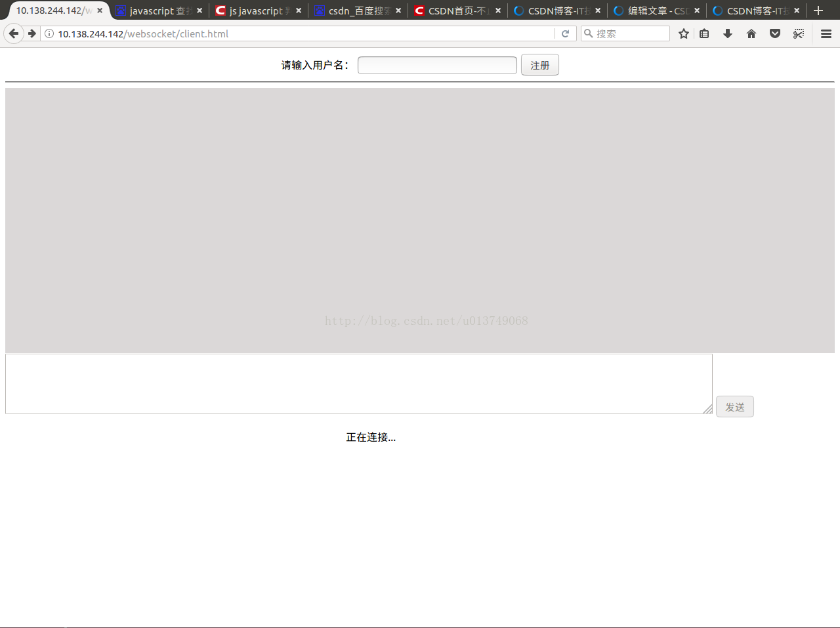This screenshot has height=628, width=840.
Task: Open the Firefox hamburger menu
Action: [x=826, y=33]
